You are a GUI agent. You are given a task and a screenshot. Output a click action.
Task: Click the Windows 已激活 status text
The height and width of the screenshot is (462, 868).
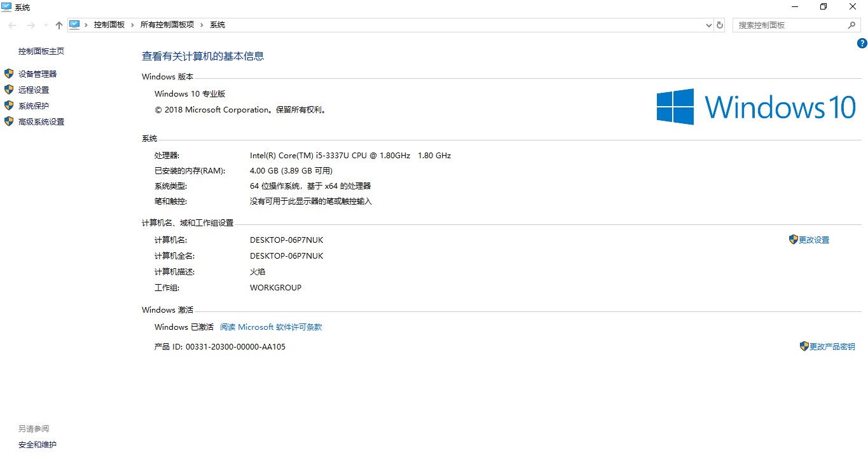(184, 327)
